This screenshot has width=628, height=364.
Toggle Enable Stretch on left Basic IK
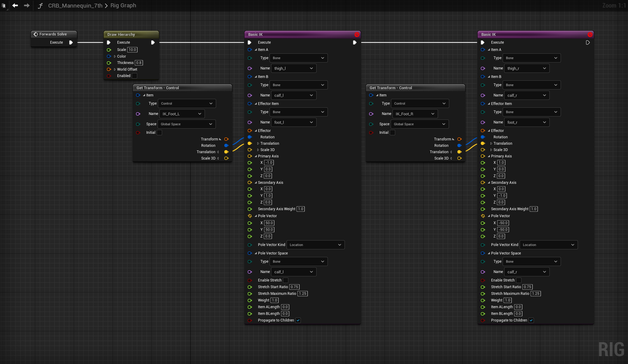286,280
